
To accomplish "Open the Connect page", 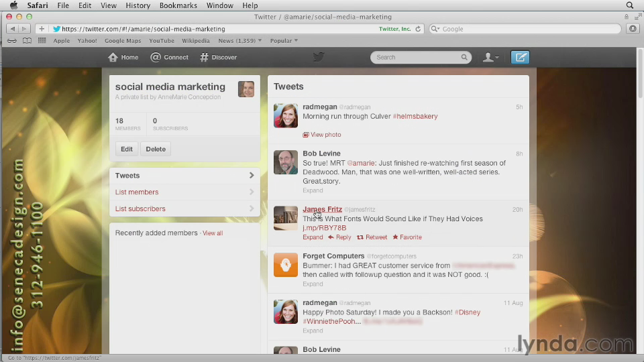I will (170, 58).
